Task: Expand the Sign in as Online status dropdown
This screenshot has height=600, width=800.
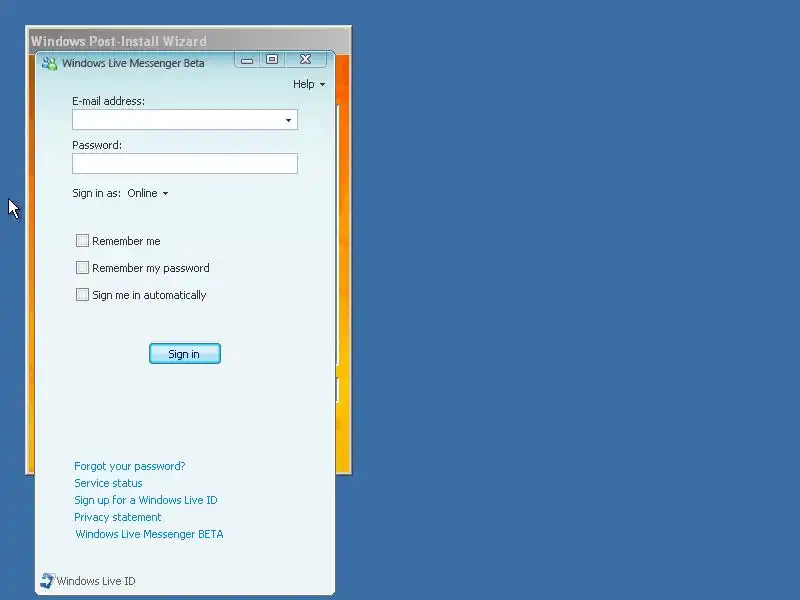Action: 148,193
